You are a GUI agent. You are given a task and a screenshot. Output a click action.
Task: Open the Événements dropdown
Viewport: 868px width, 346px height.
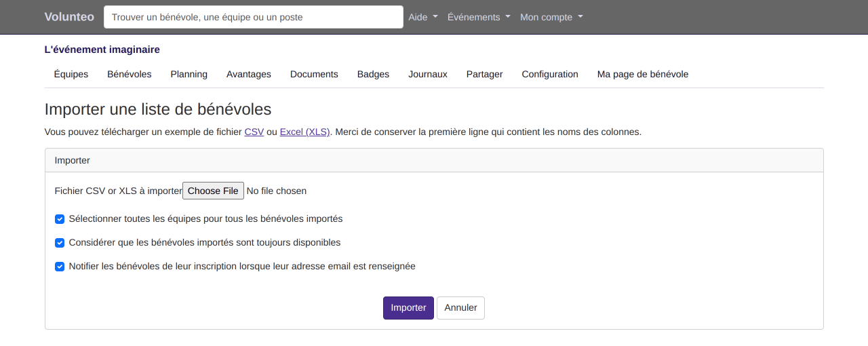(x=479, y=17)
